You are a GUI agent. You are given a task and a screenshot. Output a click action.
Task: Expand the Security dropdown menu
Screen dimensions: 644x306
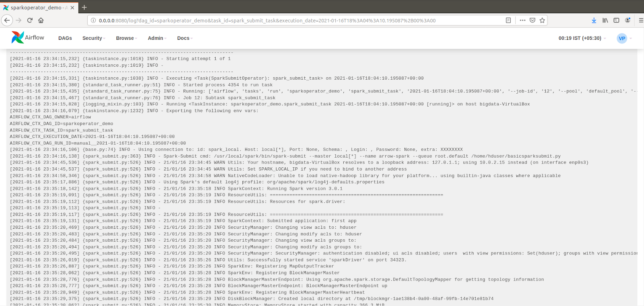click(x=93, y=38)
